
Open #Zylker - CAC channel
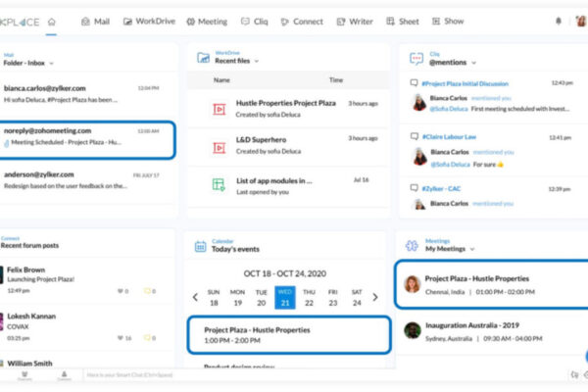coord(441,189)
